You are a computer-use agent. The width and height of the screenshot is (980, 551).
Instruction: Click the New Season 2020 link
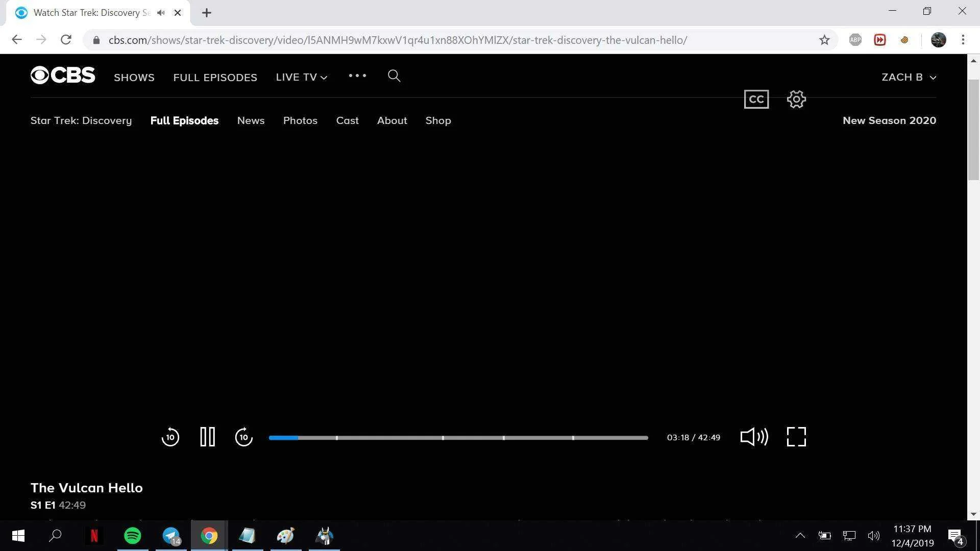(889, 121)
